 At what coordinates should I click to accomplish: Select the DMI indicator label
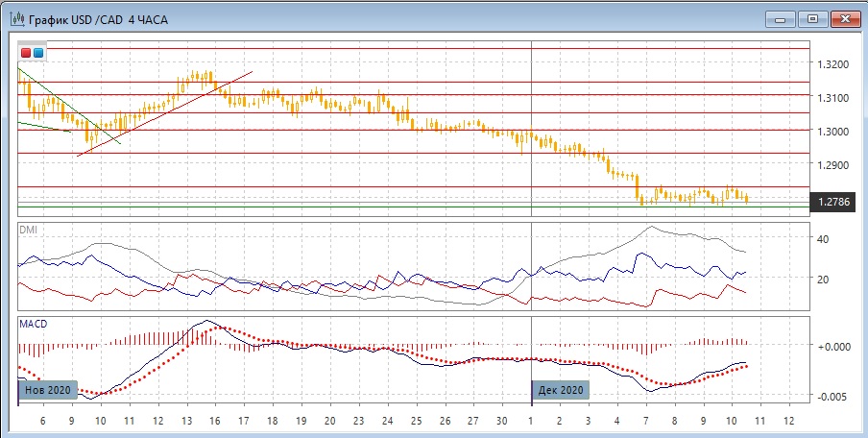point(29,230)
